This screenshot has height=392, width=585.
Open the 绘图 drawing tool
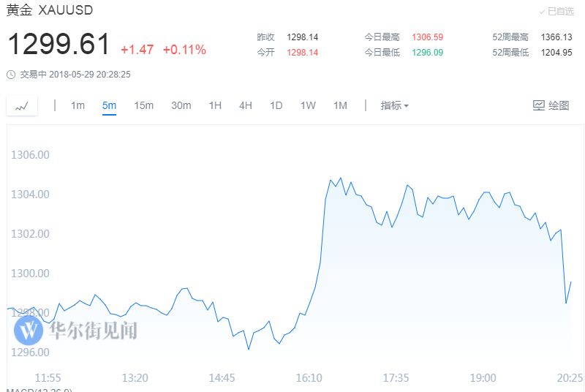point(551,105)
